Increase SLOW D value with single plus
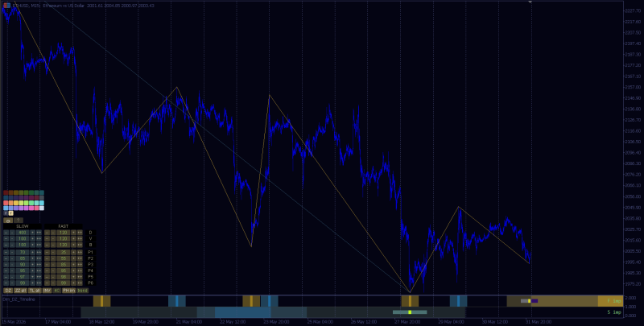The image size is (644, 326). 32,233
